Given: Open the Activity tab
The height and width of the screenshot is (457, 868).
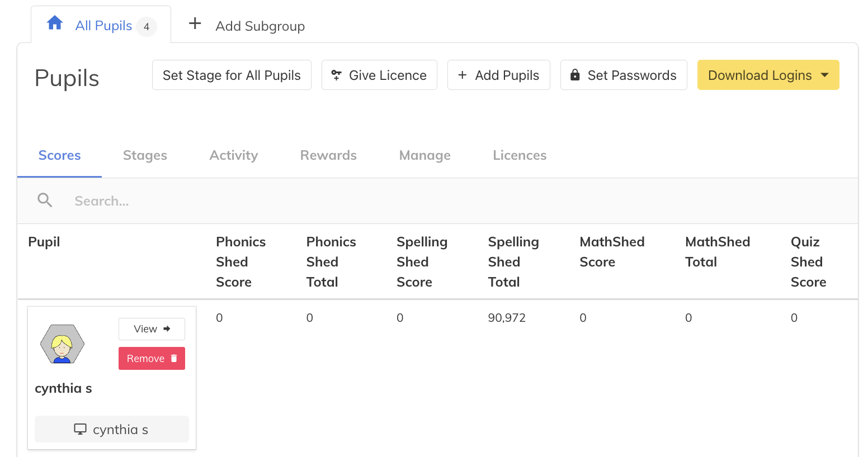Looking at the screenshot, I should click(234, 155).
